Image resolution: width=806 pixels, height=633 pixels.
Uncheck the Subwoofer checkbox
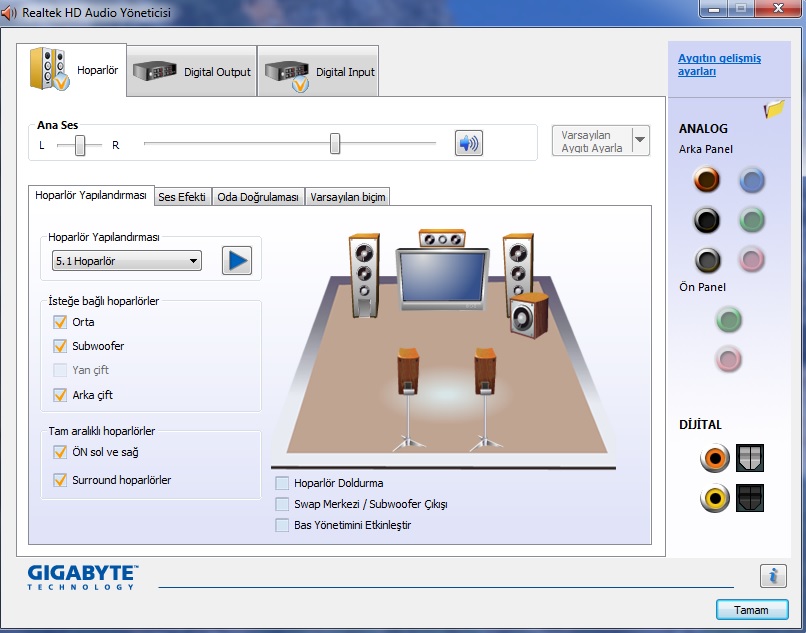(x=60, y=346)
